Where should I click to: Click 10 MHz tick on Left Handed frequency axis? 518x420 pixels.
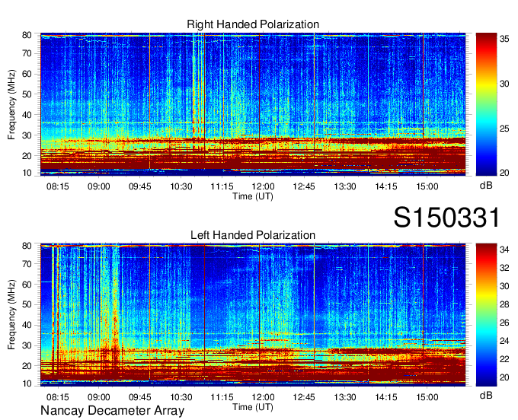point(27,383)
